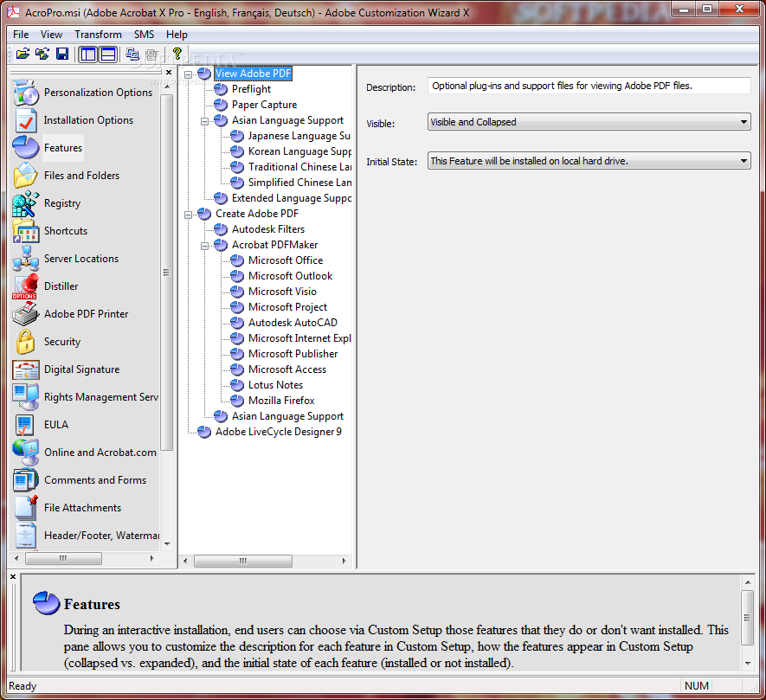Viewport: 766px width, 700px height.
Task: Click the Generate Transform toolbar icon
Action: [x=132, y=54]
